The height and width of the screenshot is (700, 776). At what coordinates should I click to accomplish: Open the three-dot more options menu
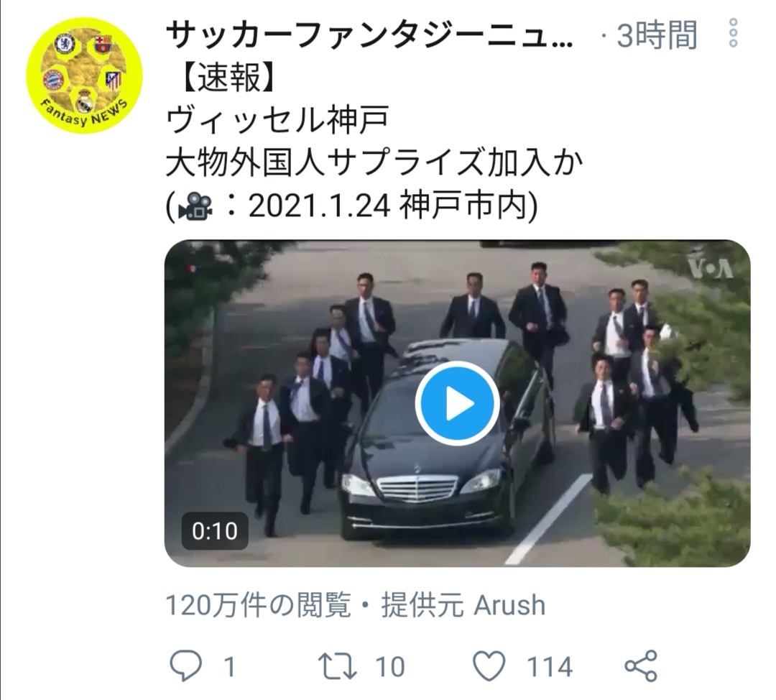coord(734,32)
